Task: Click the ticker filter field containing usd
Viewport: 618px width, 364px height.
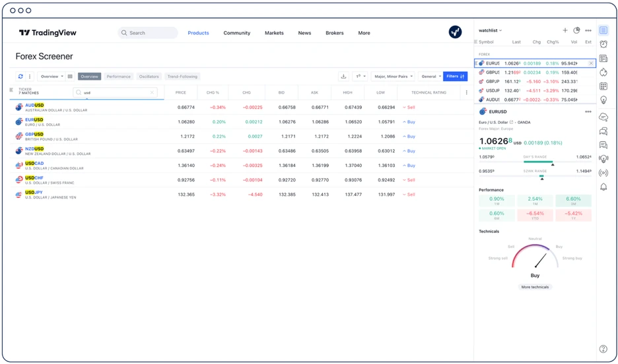Action: [115, 92]
